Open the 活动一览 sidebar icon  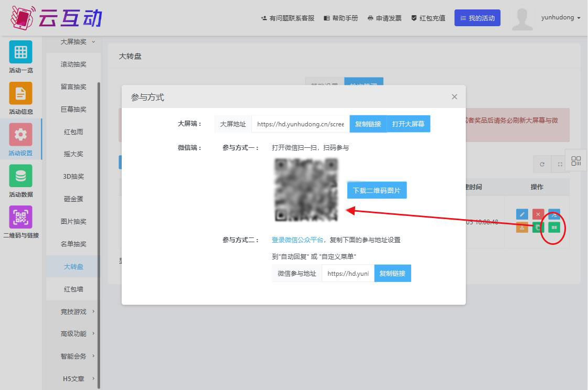pyautogui.click(x=20, y=52)
